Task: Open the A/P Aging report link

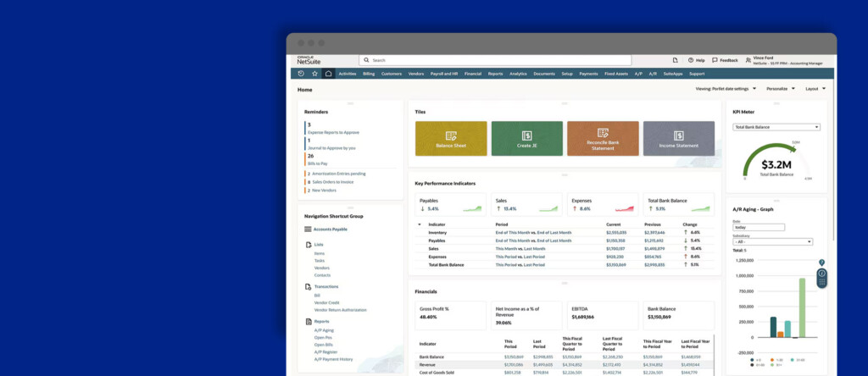Action: click(x=324, y=330)
